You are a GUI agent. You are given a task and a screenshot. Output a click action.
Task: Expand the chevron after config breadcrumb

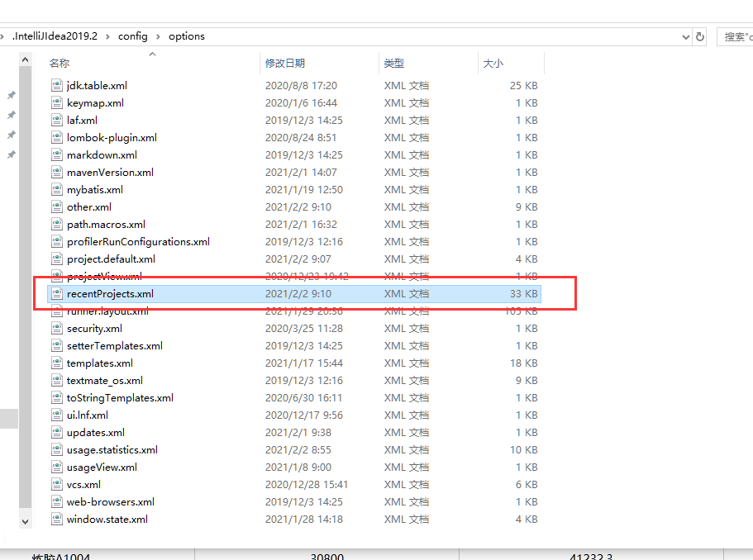[x=158, y=36]
